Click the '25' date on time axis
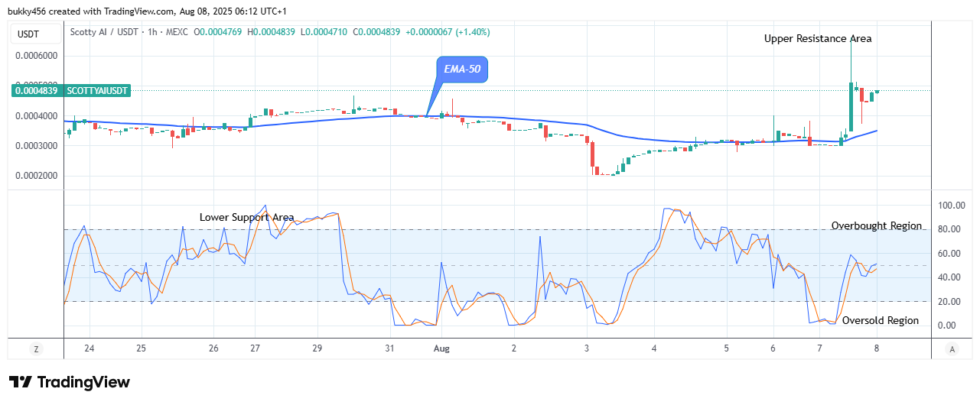Image resolution: width=980 pixels, height=405 pixels. (142, 348)
